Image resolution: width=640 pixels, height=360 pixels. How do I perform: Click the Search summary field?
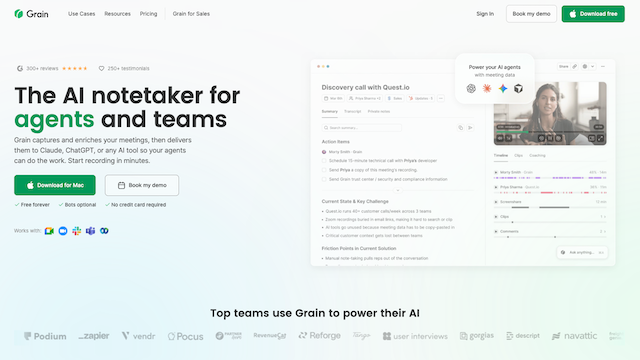(362, 128)
